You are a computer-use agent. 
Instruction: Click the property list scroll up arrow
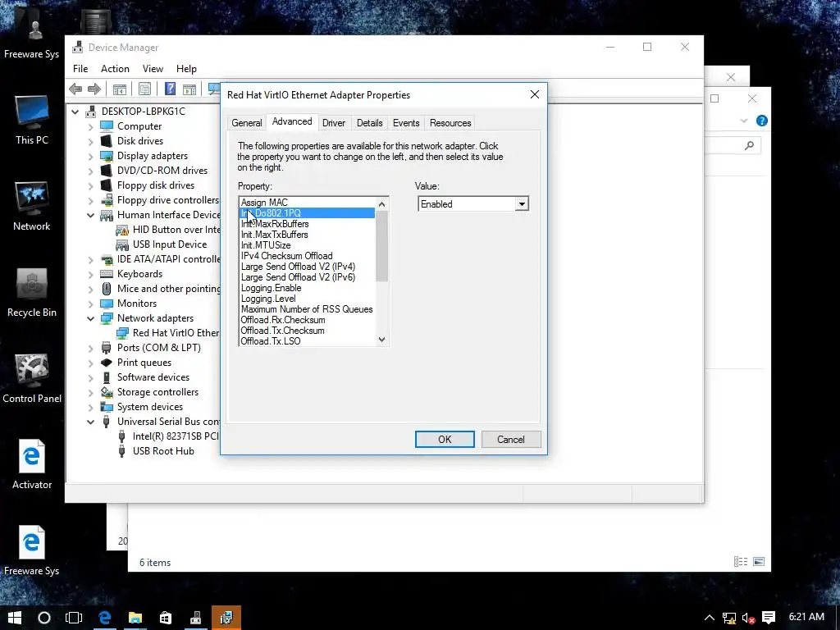click(382, 204)
